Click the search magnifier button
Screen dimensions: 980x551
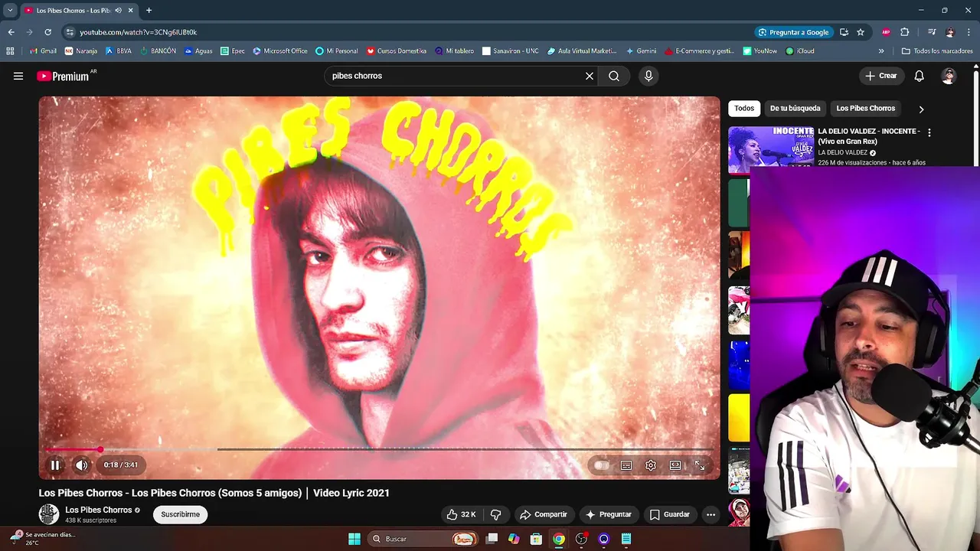point(614,76)
